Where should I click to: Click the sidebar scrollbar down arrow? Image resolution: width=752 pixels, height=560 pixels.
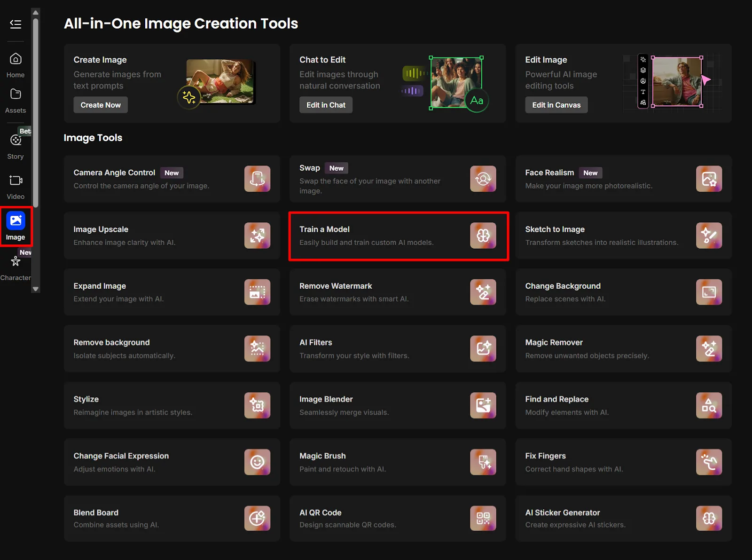[x=35, y=289]
